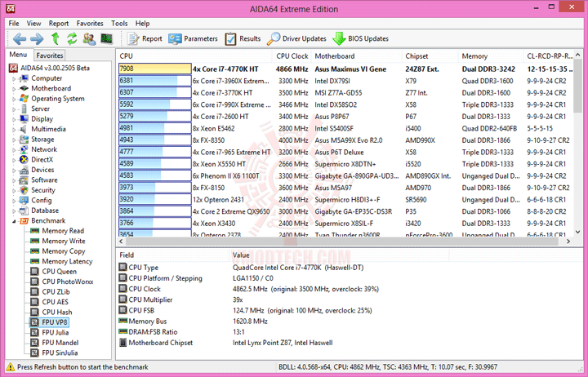Go back with the blue left arrow
This screenshot has width=588, height=377.
coord(19,38)
